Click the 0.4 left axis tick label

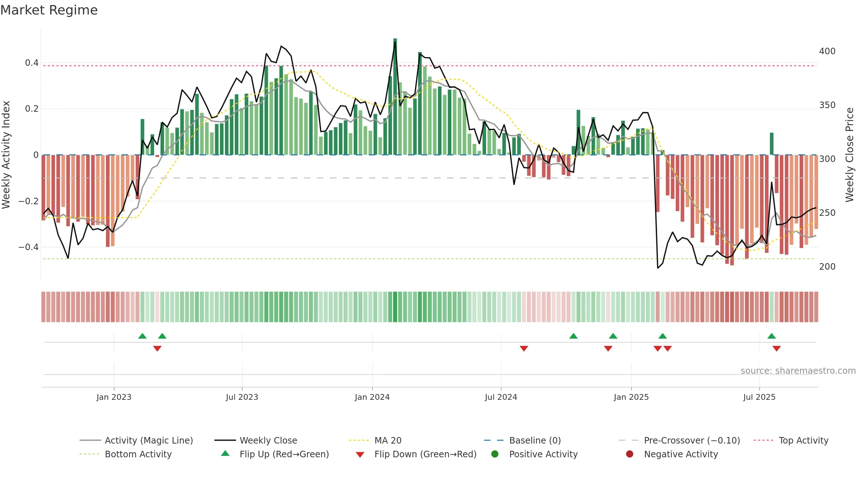32,63
